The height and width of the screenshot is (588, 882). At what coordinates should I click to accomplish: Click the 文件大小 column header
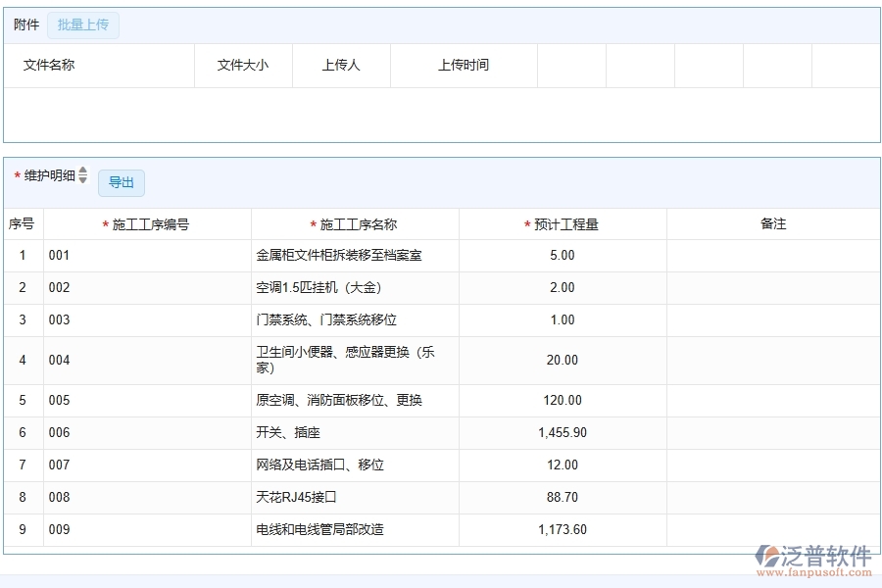pos(241,66)
